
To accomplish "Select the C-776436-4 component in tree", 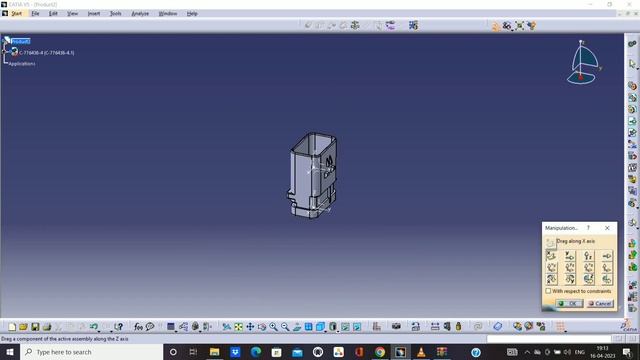I will coord(47,53).
